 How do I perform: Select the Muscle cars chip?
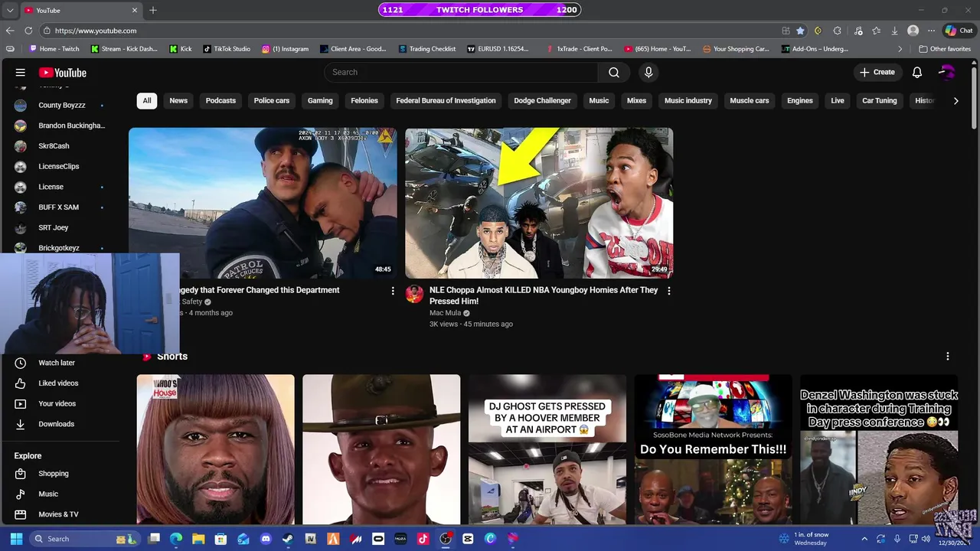click(x=750, y=100)
